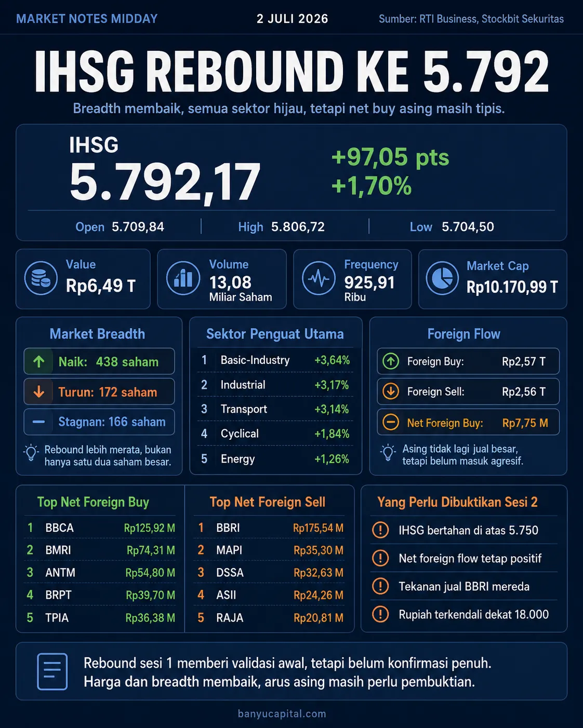Click alert icon beside Tekanan jual BBRI mereda
Screen dimensions: 583x728
pos(380,586)
